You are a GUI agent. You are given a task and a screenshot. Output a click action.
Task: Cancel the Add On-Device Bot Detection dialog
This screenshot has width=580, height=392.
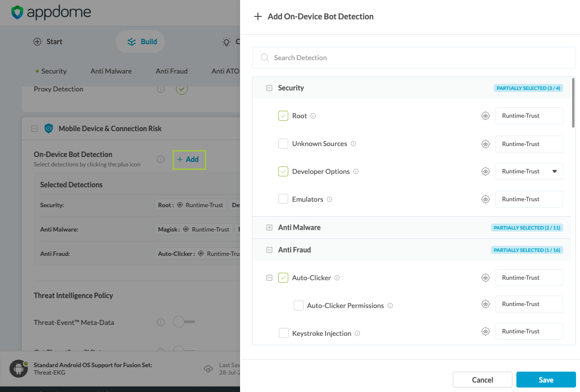click(482, 379)
